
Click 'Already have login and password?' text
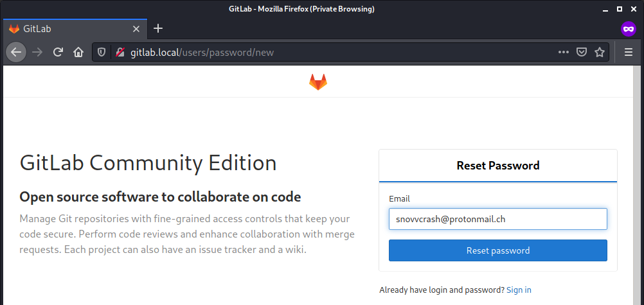click(442, 290)
